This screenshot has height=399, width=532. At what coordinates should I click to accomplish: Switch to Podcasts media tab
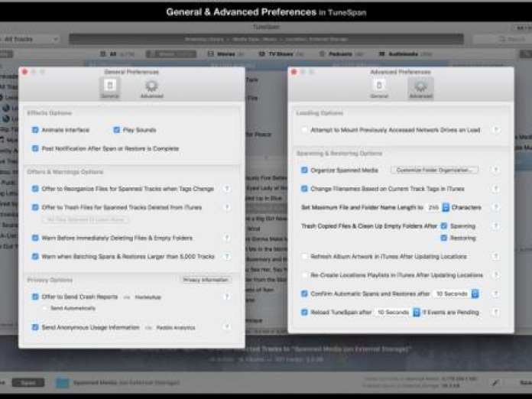coord(341,54)
